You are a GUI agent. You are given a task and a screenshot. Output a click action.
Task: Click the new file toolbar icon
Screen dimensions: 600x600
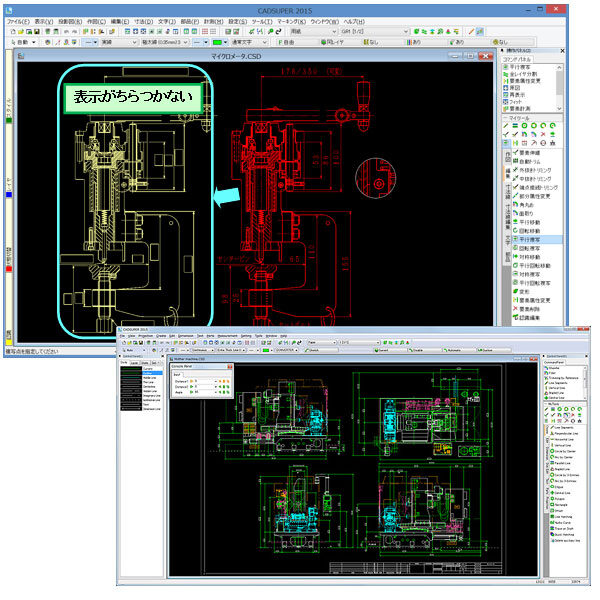(13, 32)
